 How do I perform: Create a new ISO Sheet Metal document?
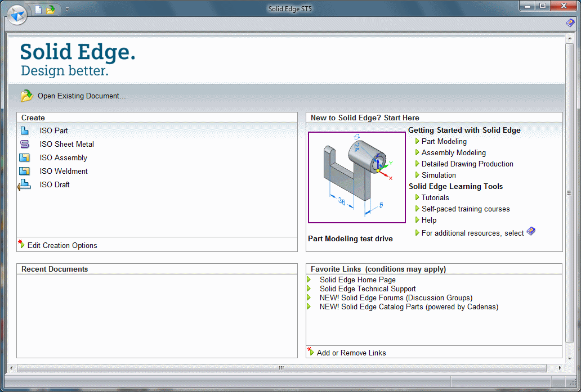66,144
